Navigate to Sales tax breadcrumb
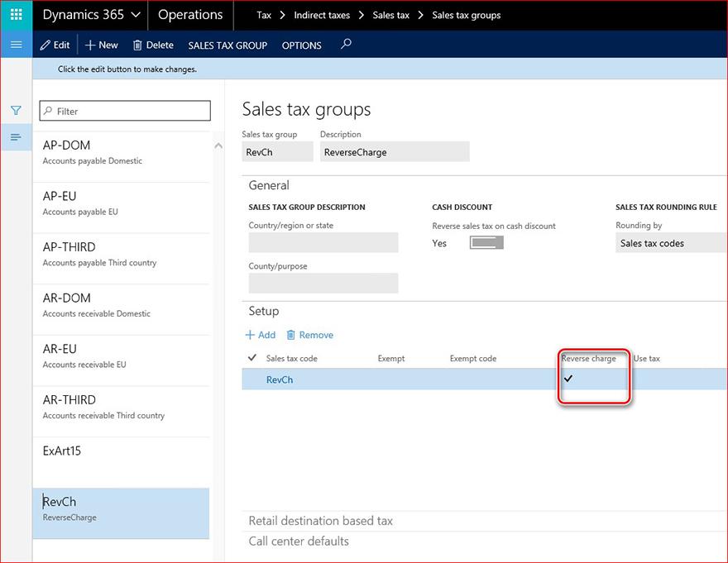This screenshot has height=563, width=728. [x=391, y=16]
